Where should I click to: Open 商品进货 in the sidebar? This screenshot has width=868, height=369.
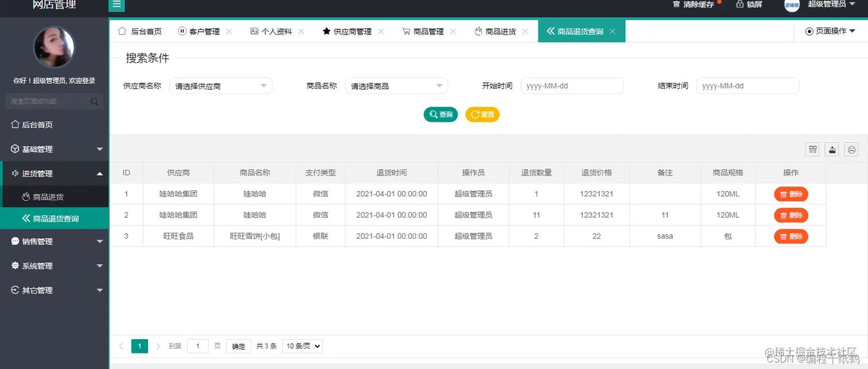click(x=54, y=197)
